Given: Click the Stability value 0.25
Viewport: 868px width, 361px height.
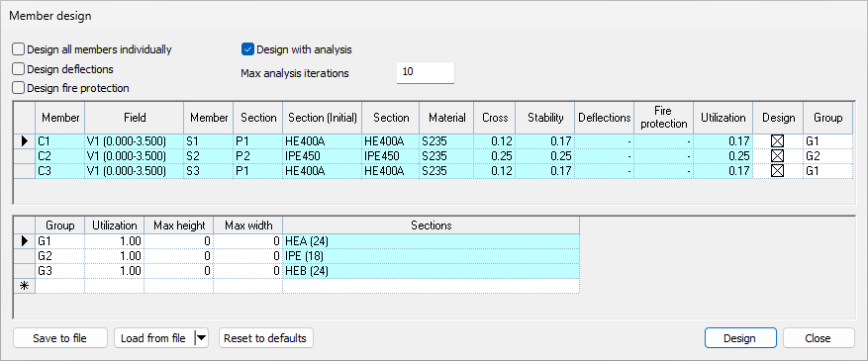Looking at the screenshot, I should pyautogui.click(x=545, y=156).
